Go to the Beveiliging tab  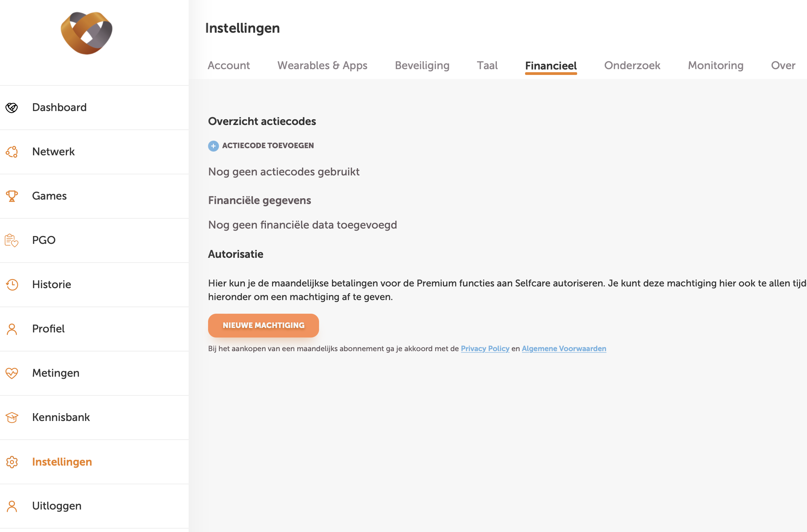click(x=422, y=65)
